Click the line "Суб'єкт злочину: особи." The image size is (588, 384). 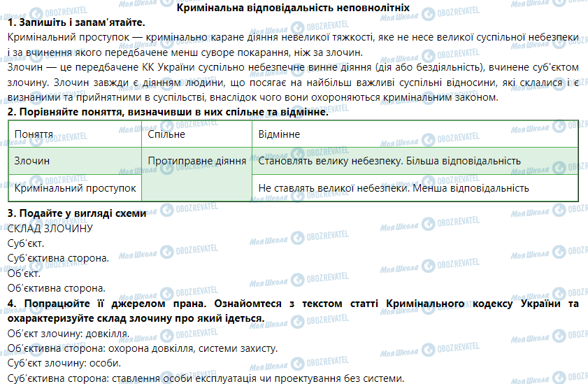64,363
